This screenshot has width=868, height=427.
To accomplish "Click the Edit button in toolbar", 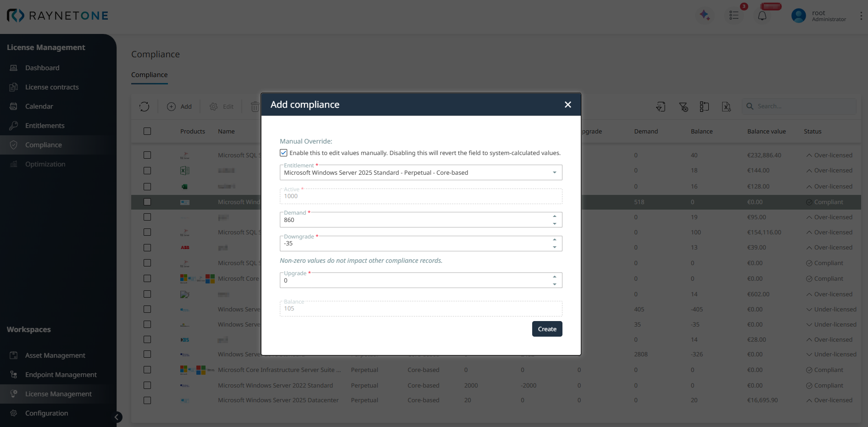I will click(x=222, y=106).
